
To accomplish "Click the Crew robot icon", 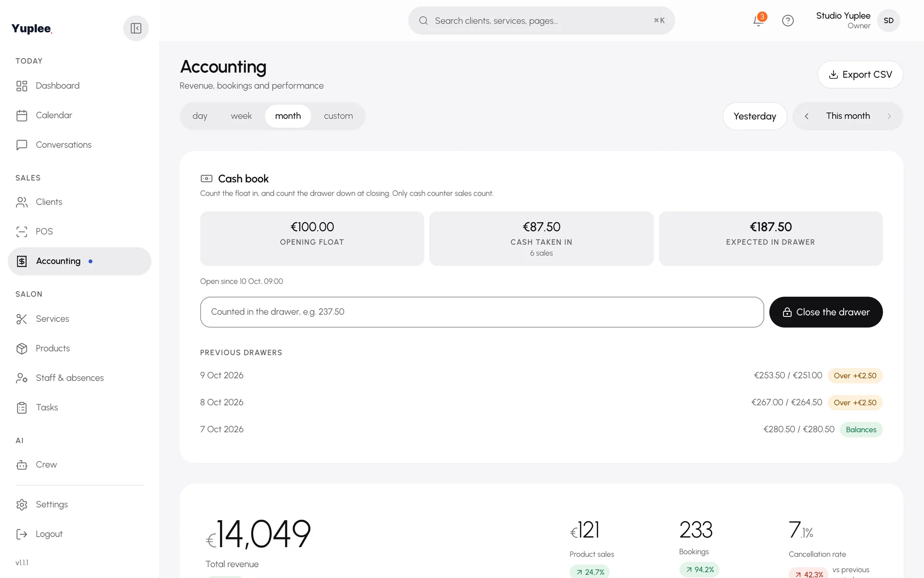I will click(x=22, y=465).
